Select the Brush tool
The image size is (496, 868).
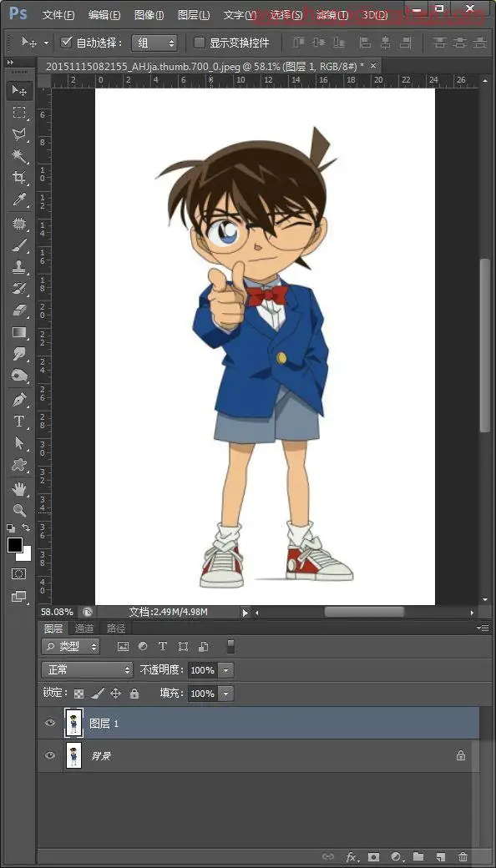tap(19, 245)
